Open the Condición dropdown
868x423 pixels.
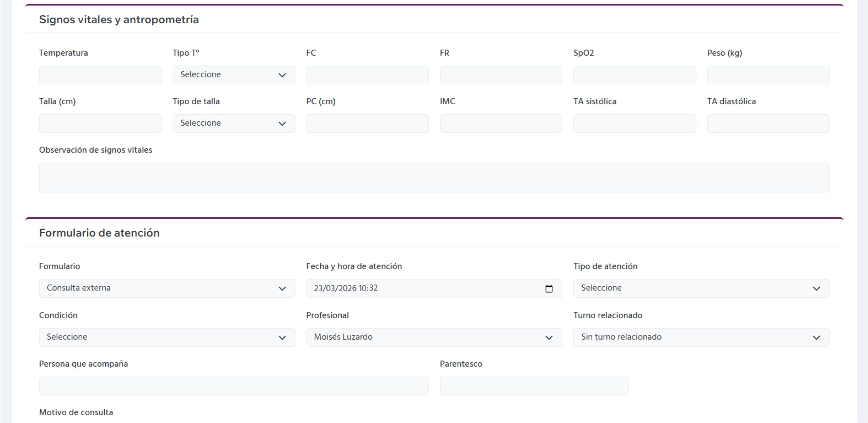[167, 337]
